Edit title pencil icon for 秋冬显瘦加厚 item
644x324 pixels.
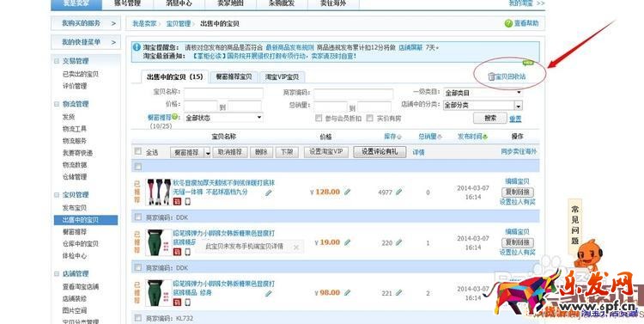pyautogui.click(x=269, y=193)
